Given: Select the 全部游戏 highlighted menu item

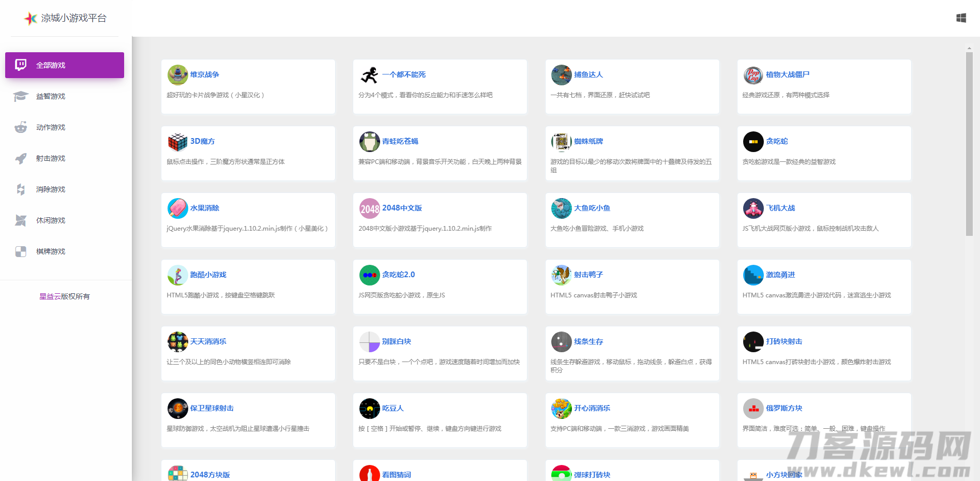Looking at the screenshot, I should pos(64,65).
